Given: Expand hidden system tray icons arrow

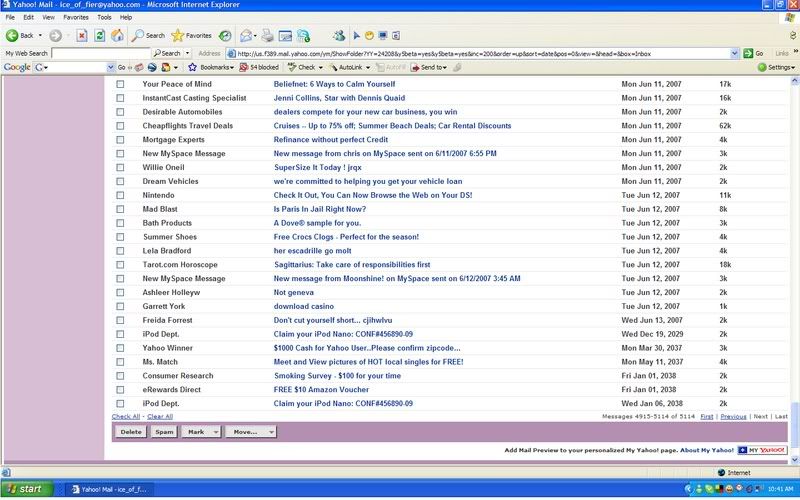Looking at the screenshot, I should (x=688, y=489).
